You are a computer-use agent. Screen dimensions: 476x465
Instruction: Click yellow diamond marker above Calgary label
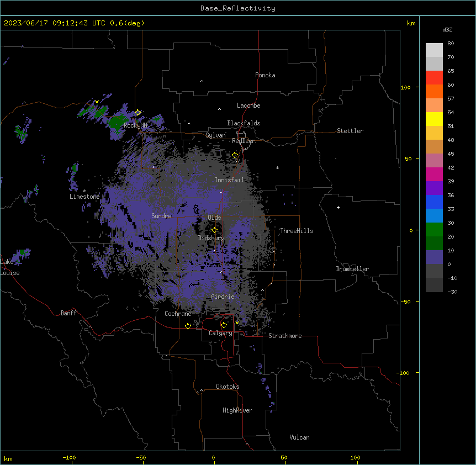point(224,325)
